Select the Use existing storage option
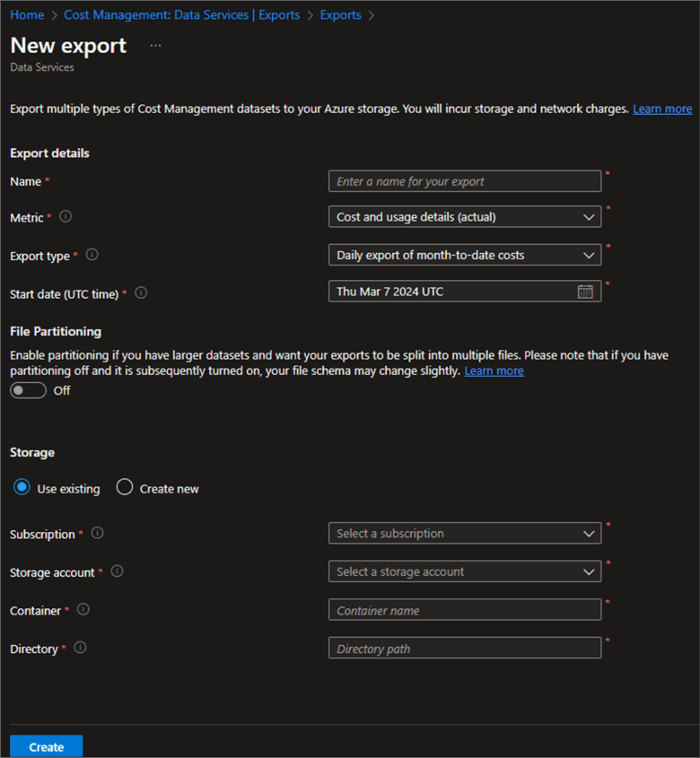This screenshot has width=700, height=758. (22, 488)
